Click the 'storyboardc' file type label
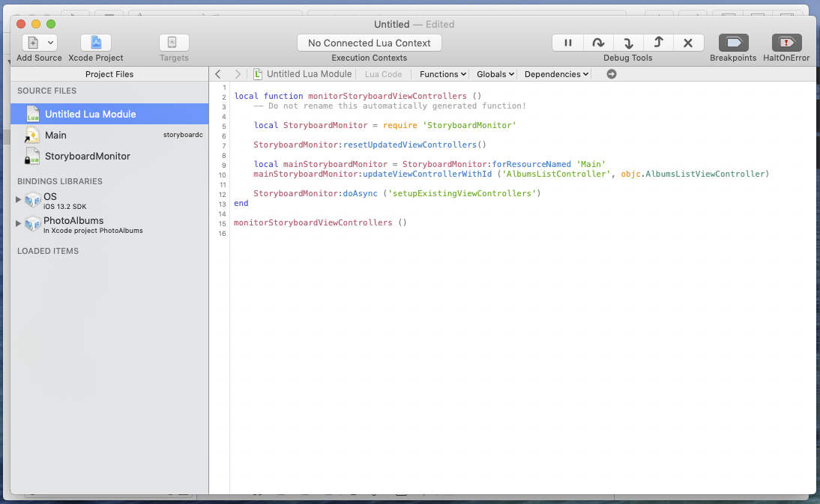This screenshot has width=820, height=504. 183,135
